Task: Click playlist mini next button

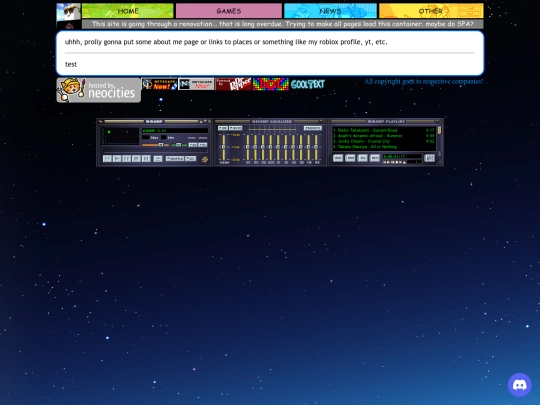Action: pos(401,162)
